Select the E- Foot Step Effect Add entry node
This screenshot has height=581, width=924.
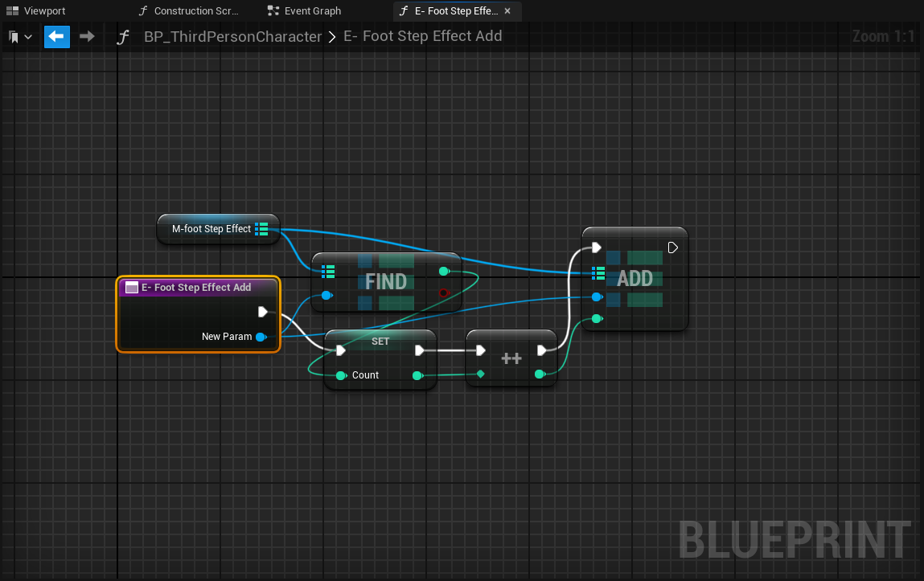click(x=198, y=313)
